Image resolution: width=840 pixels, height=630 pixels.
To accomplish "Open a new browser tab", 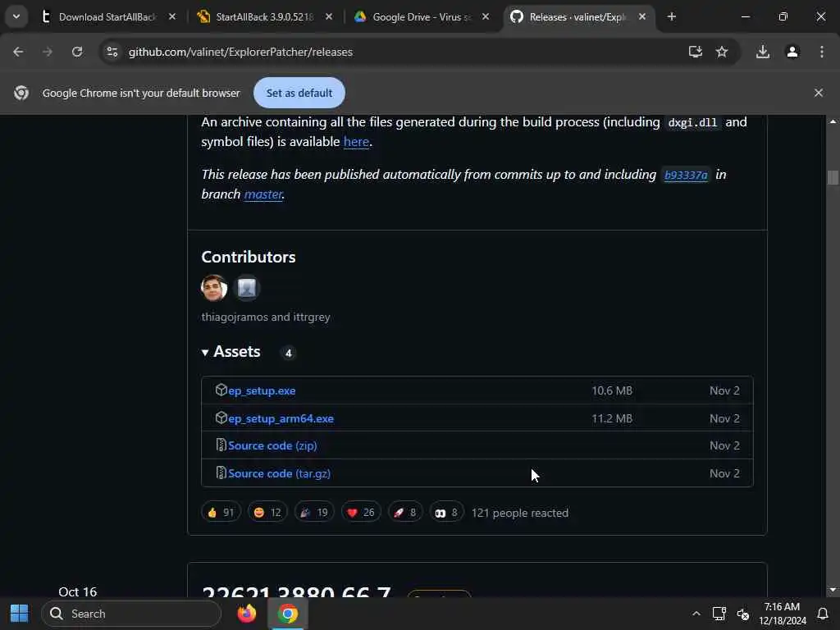I will [671, 16].
